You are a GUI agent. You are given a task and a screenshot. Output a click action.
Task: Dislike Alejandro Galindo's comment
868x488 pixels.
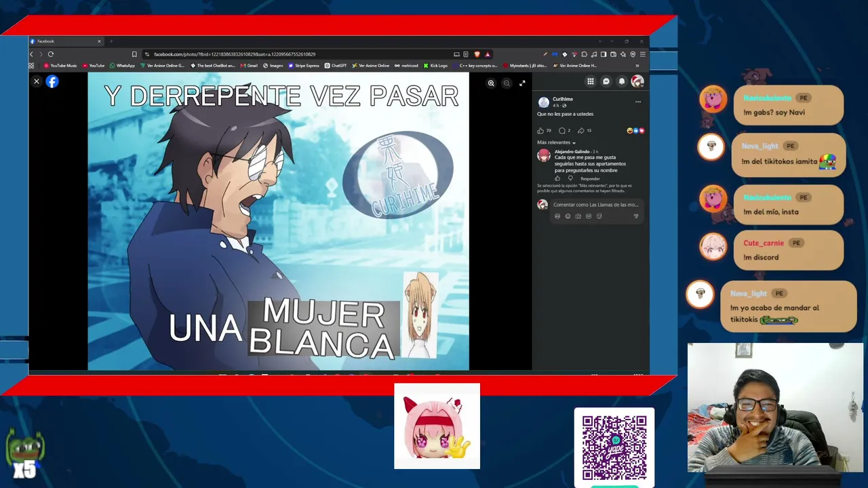tap(570, 178)
